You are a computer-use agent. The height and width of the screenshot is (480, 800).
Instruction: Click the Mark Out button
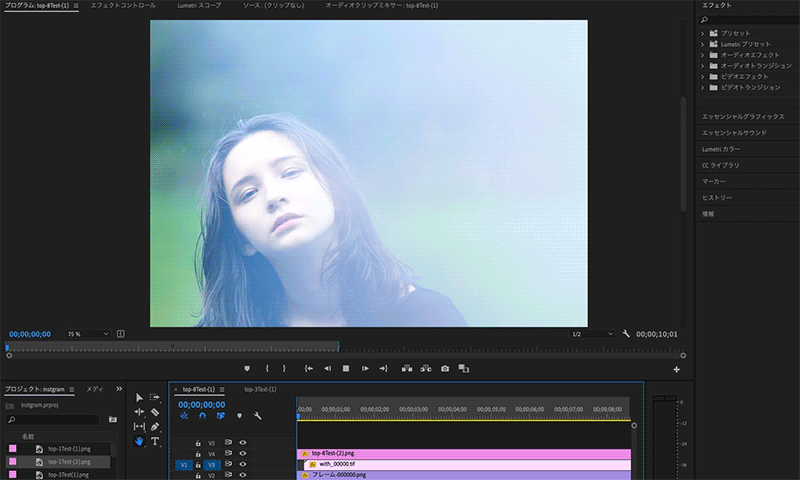click(x=284, y=368)
